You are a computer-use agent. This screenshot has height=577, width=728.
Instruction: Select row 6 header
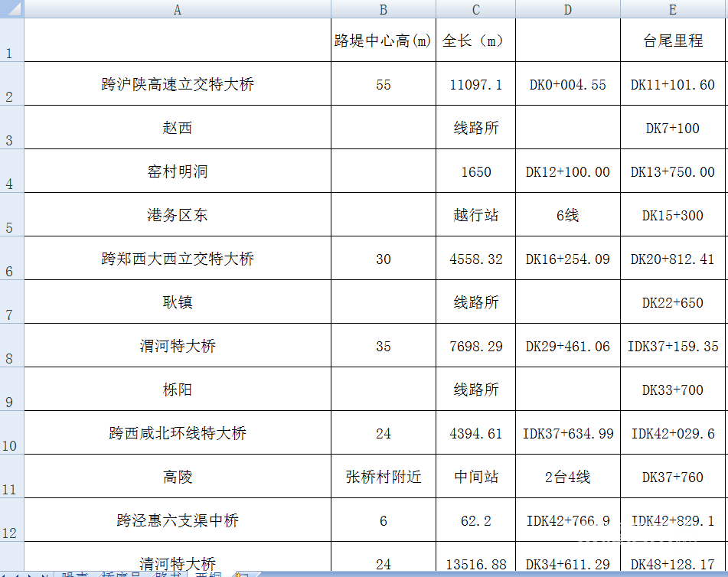[11, 259]
